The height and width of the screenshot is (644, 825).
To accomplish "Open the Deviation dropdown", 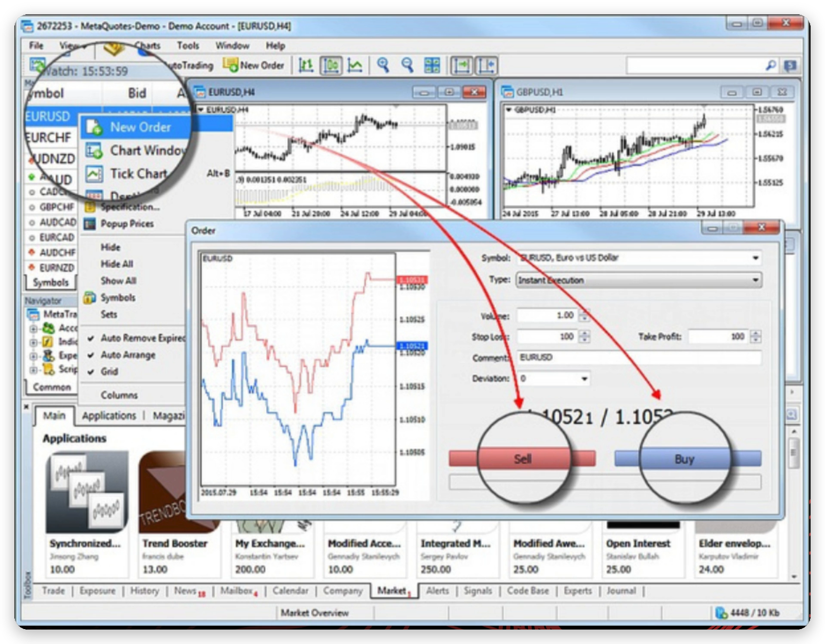I will pos(584,379).
